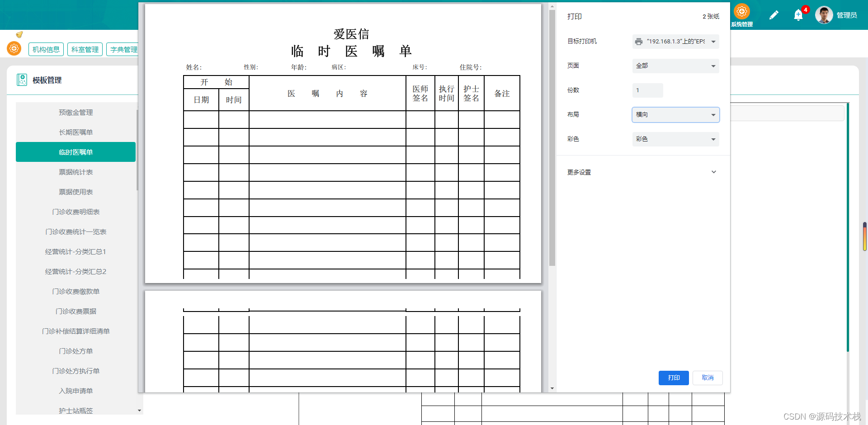
Task: Click the preview scrollbar down arrow
Action: coord(552,389)
